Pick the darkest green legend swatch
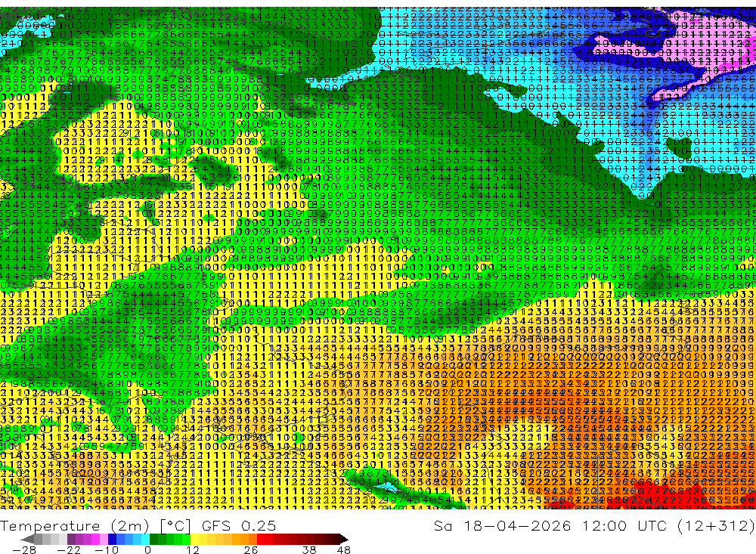The image size is (756, 554). click(x=153, y=539)
